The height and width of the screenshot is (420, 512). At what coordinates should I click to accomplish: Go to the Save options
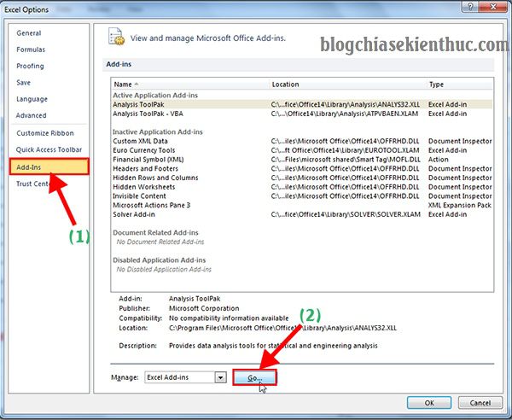click(x=24, y=83)
